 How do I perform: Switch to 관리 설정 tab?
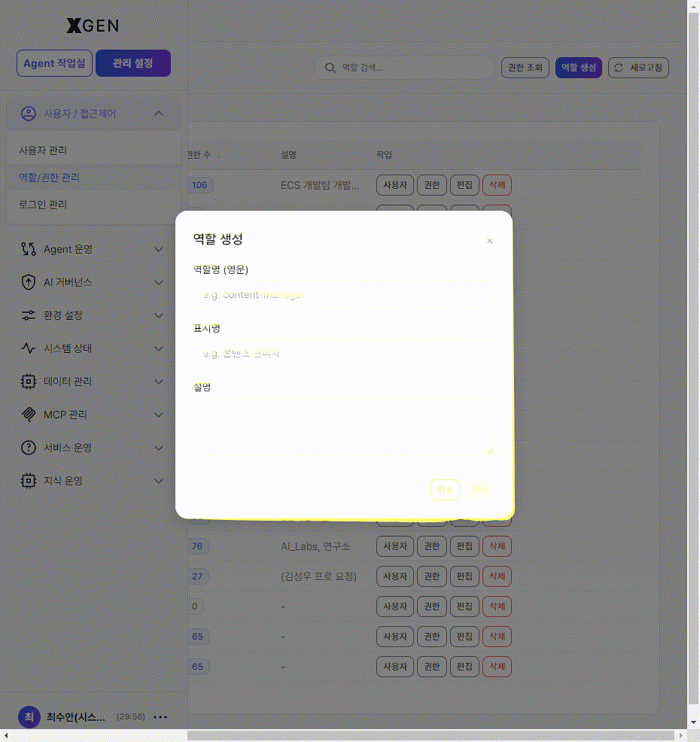(133, 63)
